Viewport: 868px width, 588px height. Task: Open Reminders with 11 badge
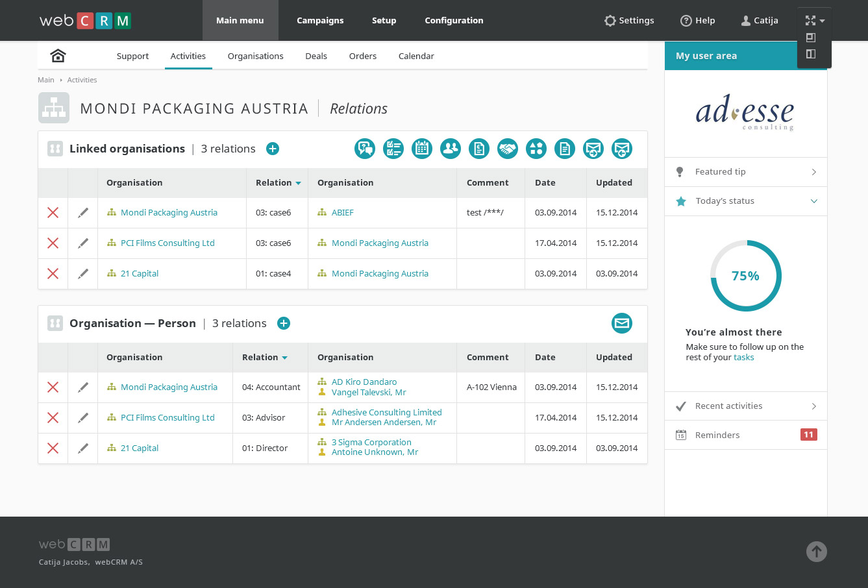coord(746,435)
